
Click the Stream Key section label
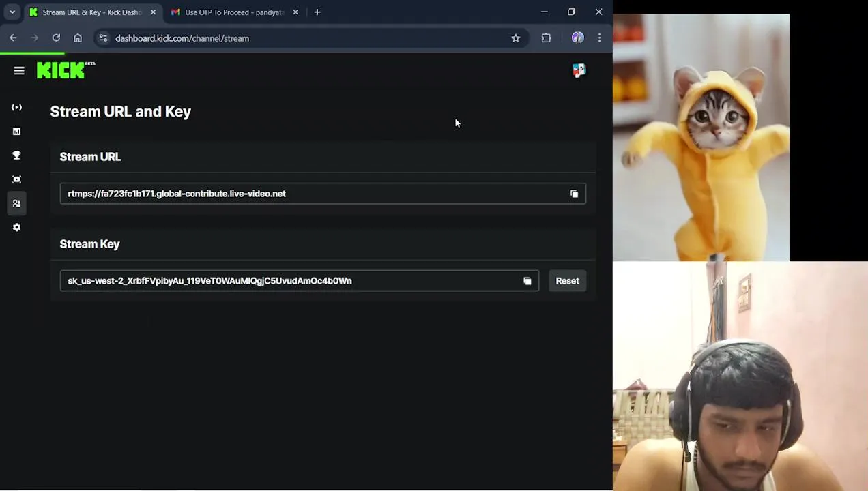[x=89, y=244]
